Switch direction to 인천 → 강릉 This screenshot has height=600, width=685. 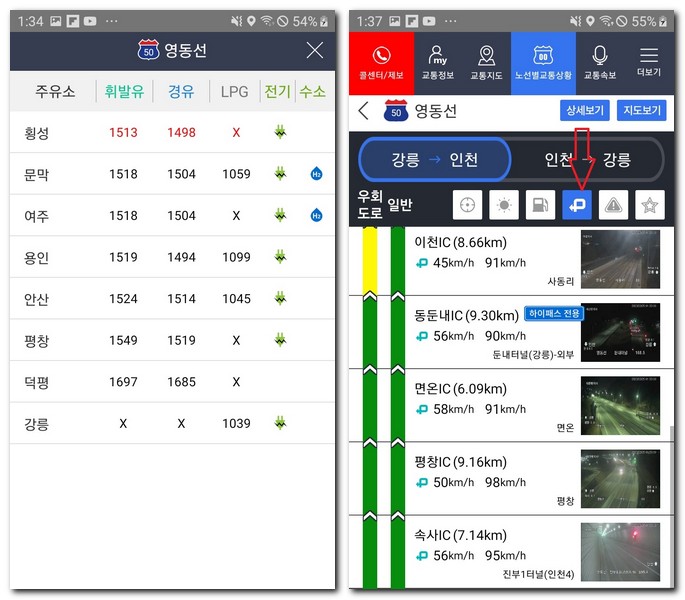[587, 159]
